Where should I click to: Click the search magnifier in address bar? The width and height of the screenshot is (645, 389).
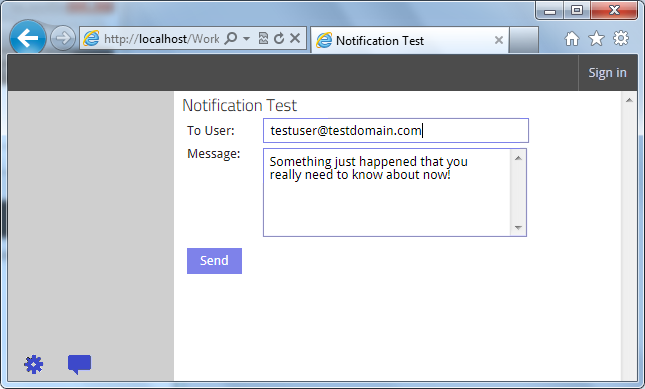tap(231, 39)
